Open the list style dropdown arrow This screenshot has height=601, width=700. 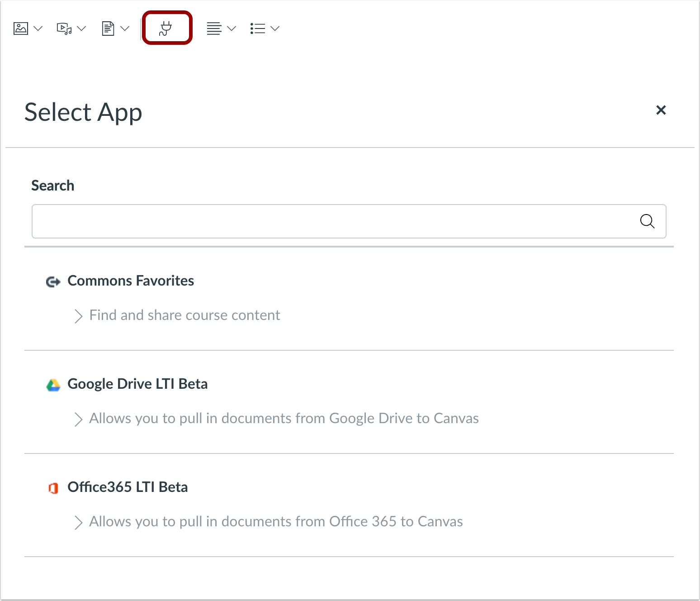pos(275,29)
